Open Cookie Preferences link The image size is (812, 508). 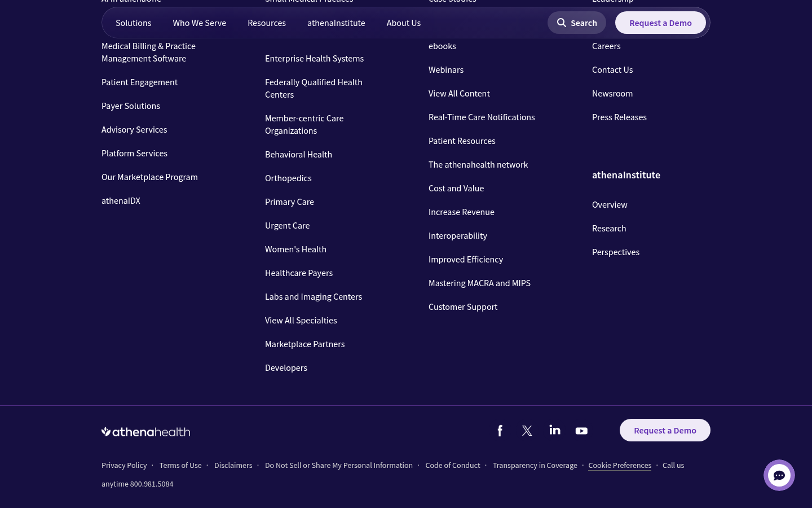(x=620, y=465)
